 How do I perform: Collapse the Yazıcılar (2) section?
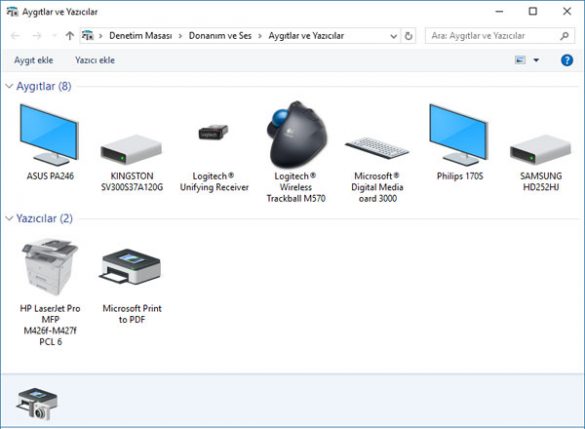9,218
